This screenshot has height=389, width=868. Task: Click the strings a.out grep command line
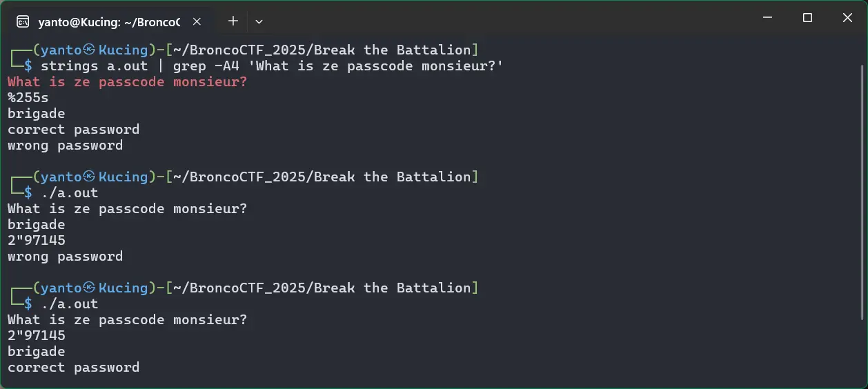(x=272, y=66)
